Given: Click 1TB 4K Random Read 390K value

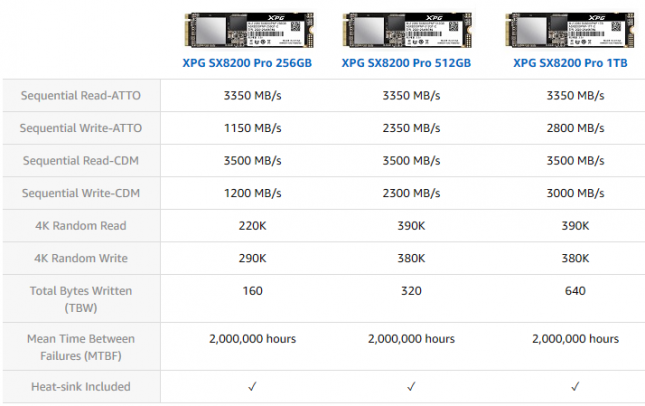Looking at the screenshot, I should [x=575, y=225].
